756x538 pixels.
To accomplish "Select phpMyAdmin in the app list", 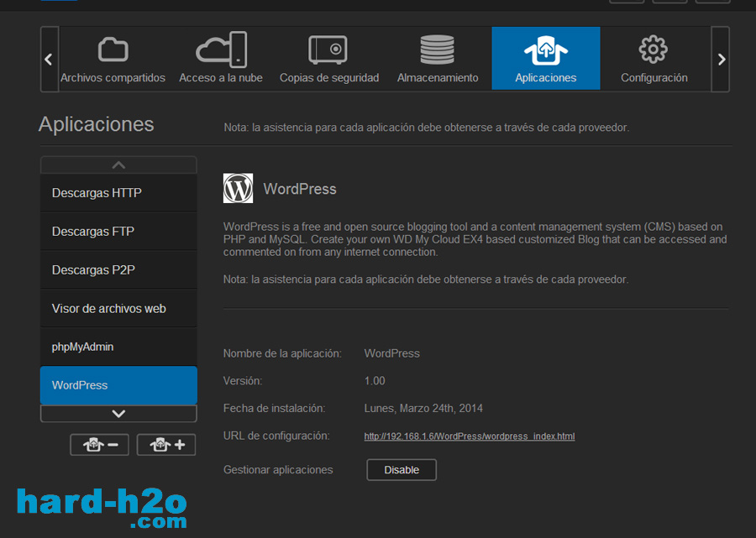I will (x=118, y=347).
